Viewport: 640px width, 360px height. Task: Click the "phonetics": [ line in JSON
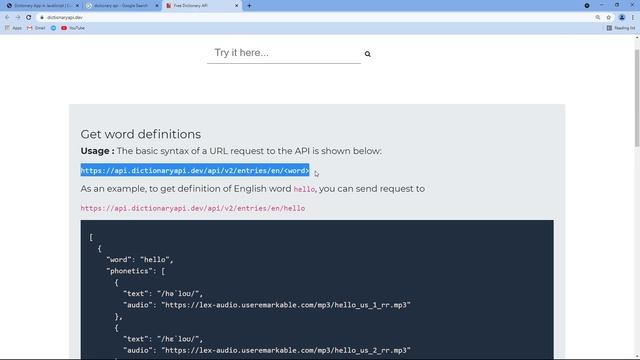(x=136, y=271)
